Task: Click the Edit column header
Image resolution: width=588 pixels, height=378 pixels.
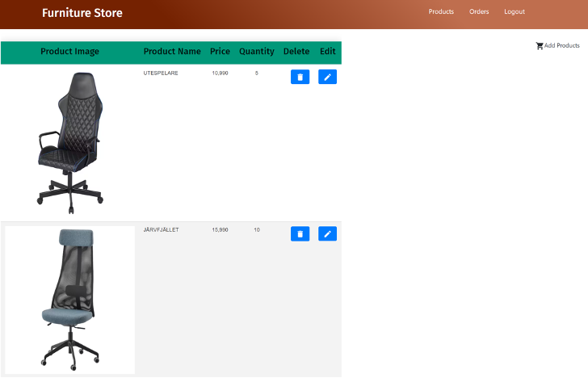Action: click(x=327, y=52)
